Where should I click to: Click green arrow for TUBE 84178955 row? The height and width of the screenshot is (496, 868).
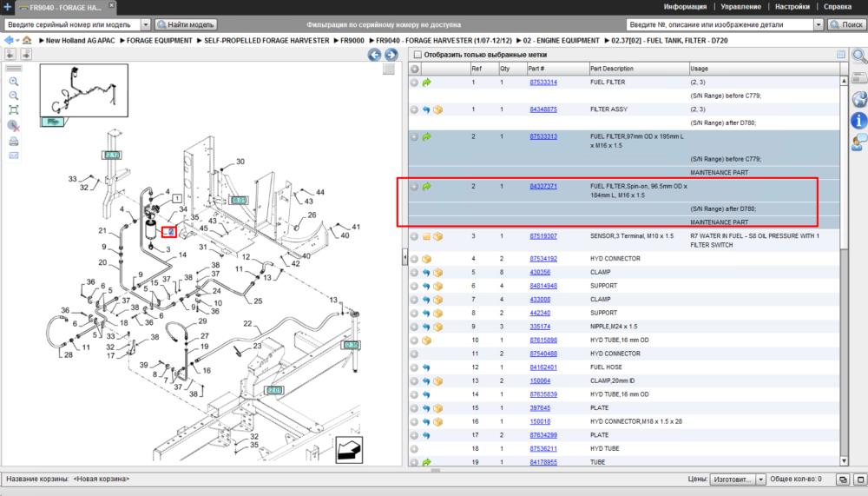pyautogui.click(x=426, y=461)
